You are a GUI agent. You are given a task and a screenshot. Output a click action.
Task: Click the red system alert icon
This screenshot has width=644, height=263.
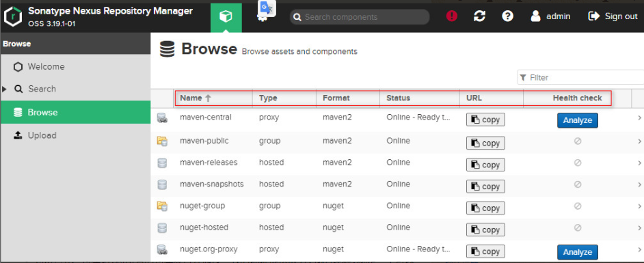(x=452, y=16)
